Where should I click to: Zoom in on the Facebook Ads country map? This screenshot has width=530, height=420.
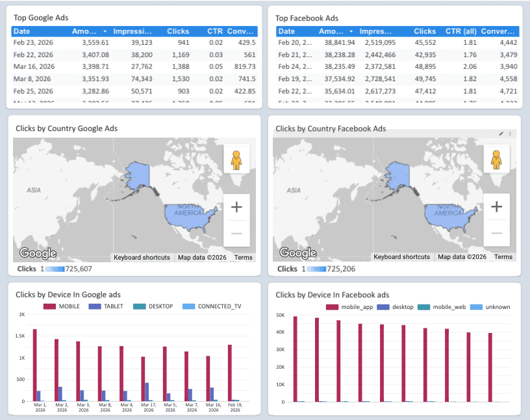coord(496,206)
